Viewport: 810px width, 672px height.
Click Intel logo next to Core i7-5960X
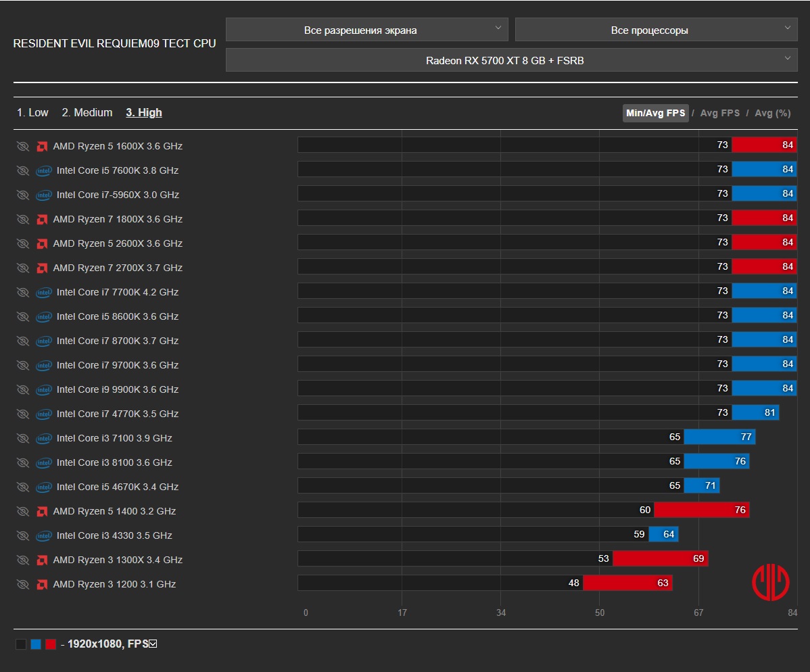pyautogui.click(x=44, y=195)
